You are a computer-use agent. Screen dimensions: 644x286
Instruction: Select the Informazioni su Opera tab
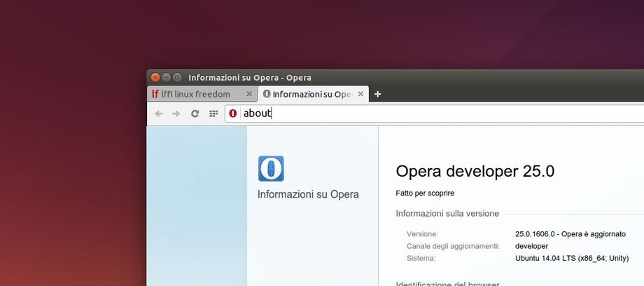point(311,94)
